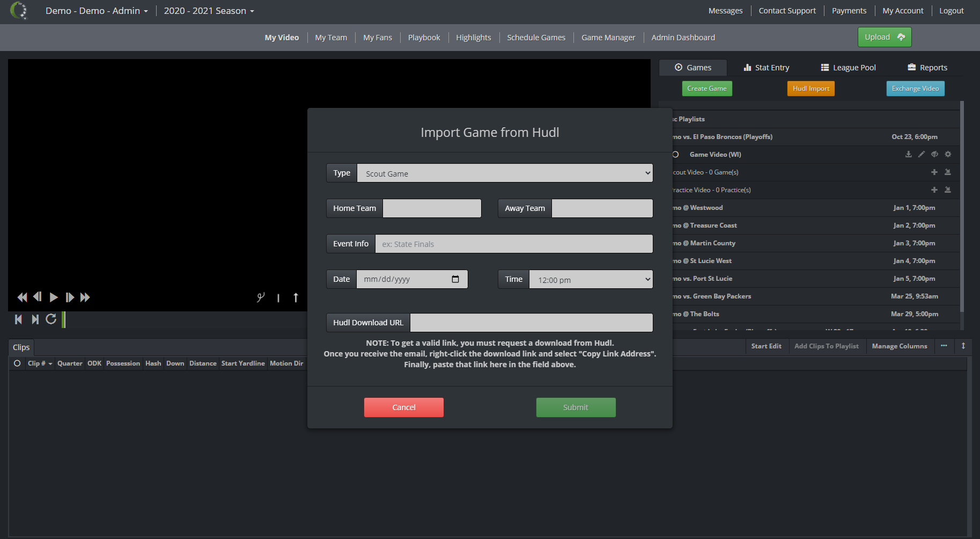Click the expand vertical arrows icon in Clips toolbar

coord(963,346)
